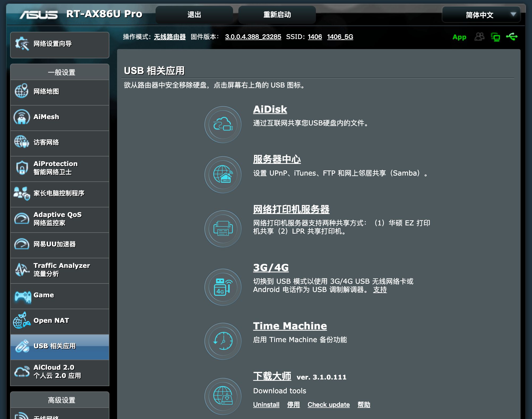
Task: Click the guest users status icon
Action: click(x=479, y=37)
